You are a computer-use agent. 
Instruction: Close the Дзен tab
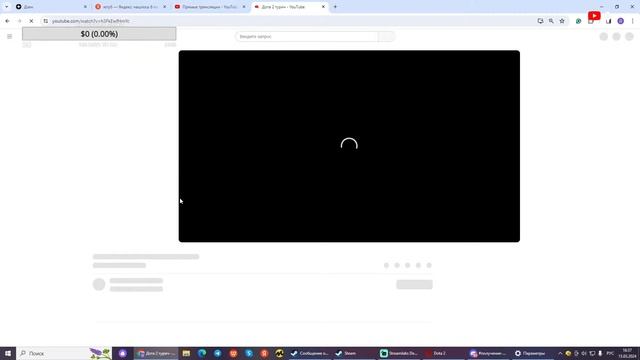coord(85,7)
